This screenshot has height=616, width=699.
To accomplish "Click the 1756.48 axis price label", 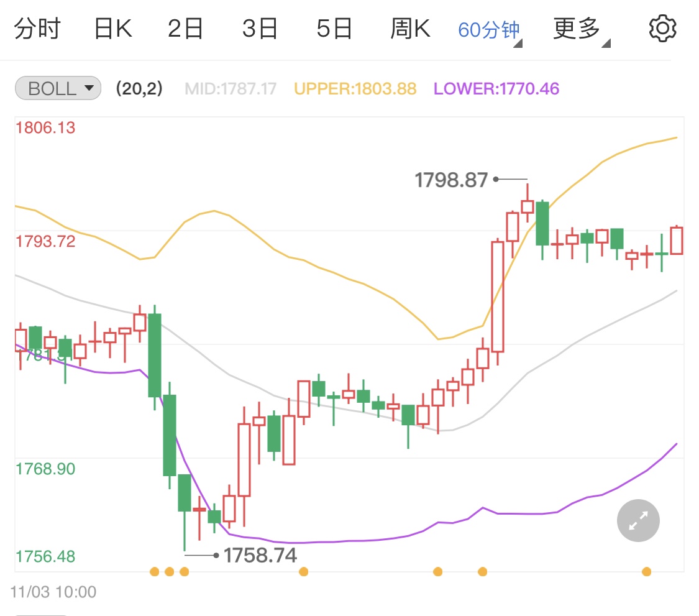I will (x=45, y=557).
